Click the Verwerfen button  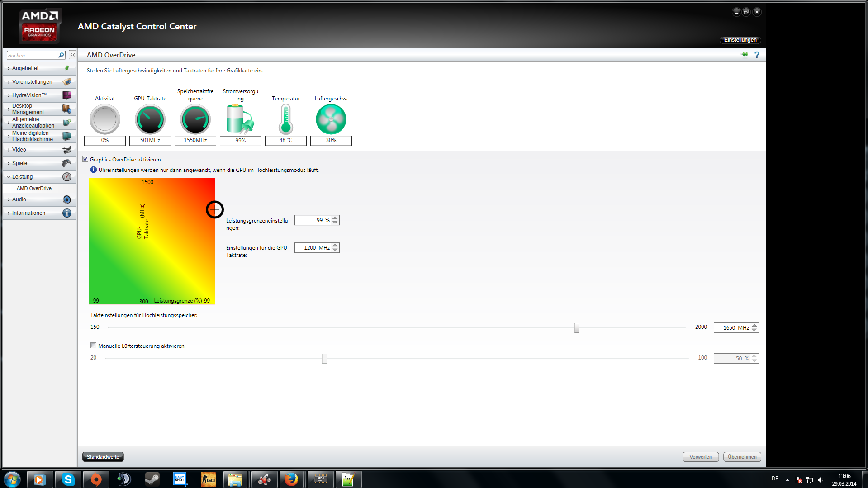click(x=701, y=457)
